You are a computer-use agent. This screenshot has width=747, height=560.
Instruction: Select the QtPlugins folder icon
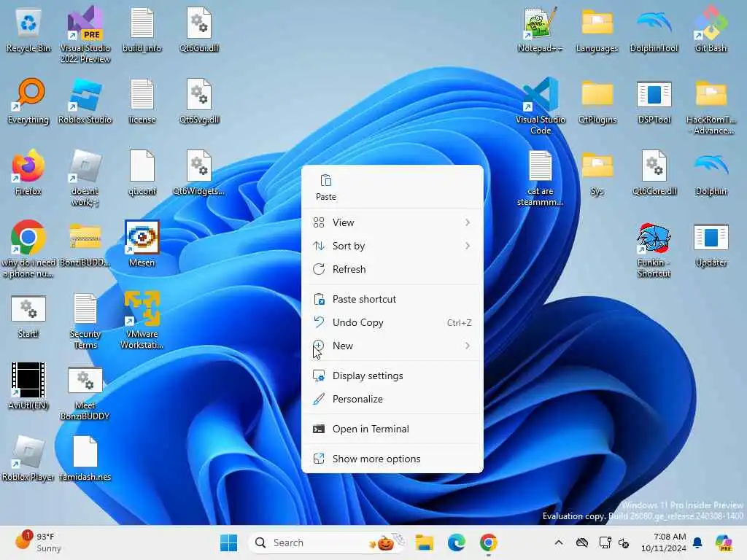point(597,101)
